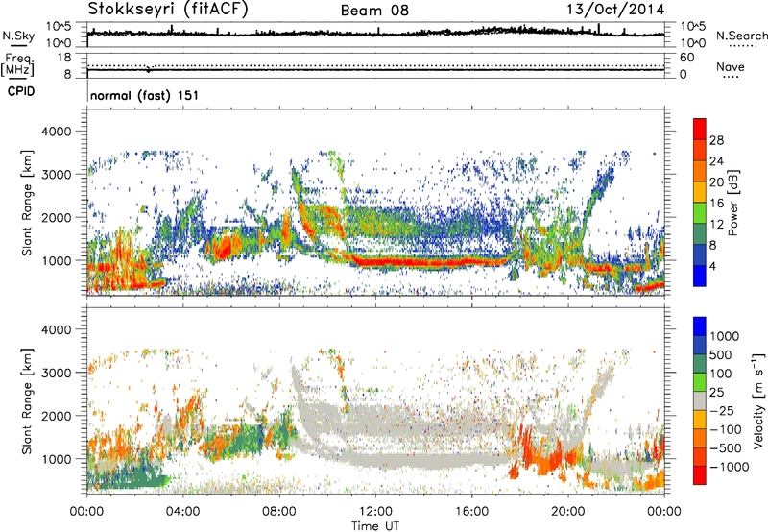The width and height of the screenshot is (768, 532).
Task: Click the -1000 tick on velocity scale
Action: coord(729,467)
